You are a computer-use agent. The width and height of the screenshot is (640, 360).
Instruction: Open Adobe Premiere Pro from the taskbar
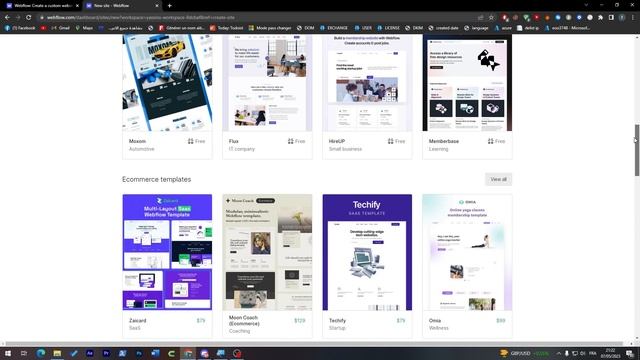106,353
